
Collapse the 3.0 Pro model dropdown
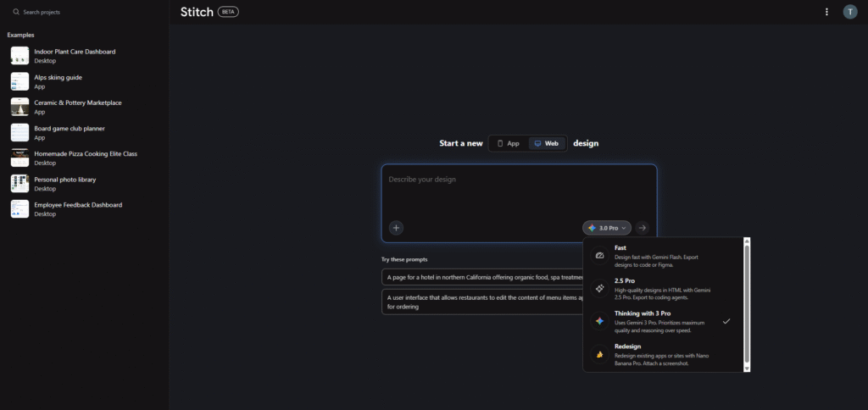click(607, 228)
